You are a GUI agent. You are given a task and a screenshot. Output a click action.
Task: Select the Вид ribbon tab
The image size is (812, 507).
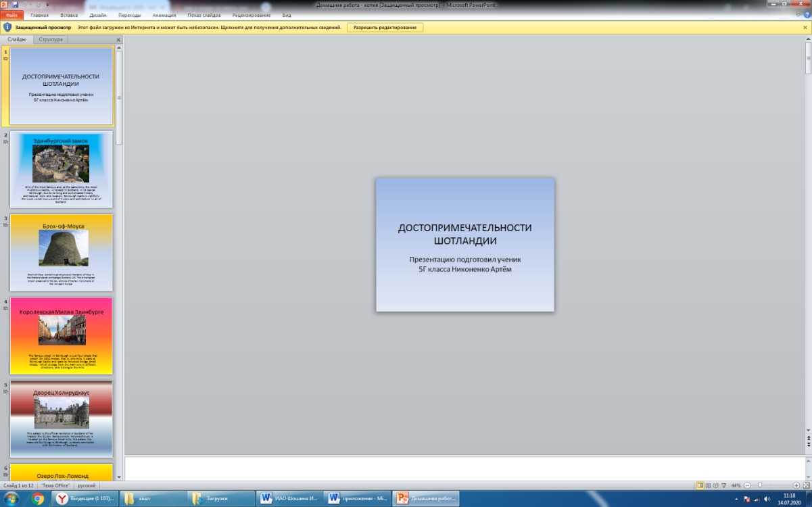click(287, 15)
